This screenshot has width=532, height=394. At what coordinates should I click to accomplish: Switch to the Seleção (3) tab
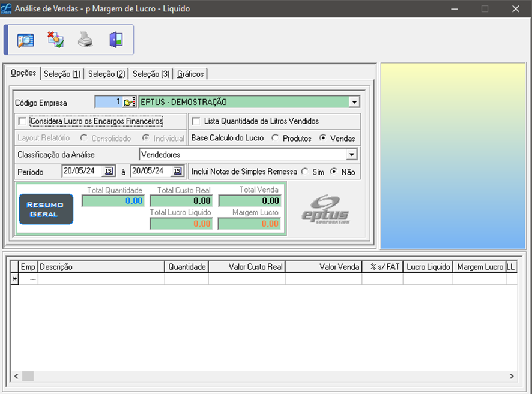click(151, 74)
